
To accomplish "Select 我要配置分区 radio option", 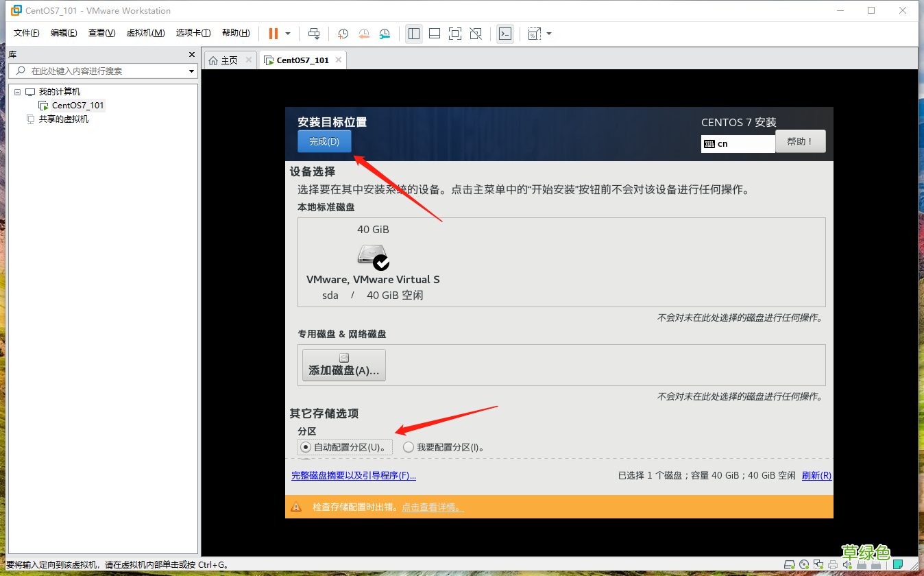I will tap(409, 446).
